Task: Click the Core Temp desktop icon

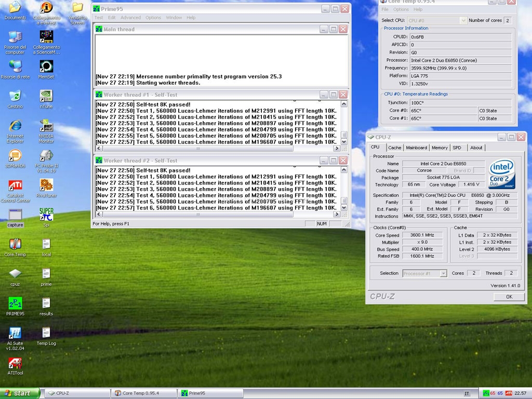Action: 15,247
